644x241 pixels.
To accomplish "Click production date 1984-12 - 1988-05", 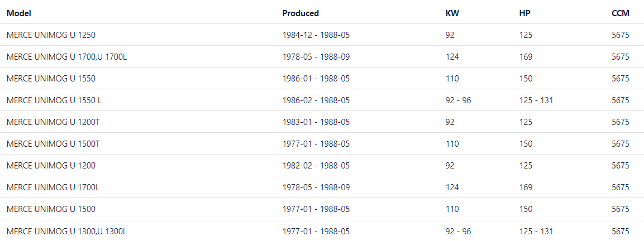I will point(316,35).
